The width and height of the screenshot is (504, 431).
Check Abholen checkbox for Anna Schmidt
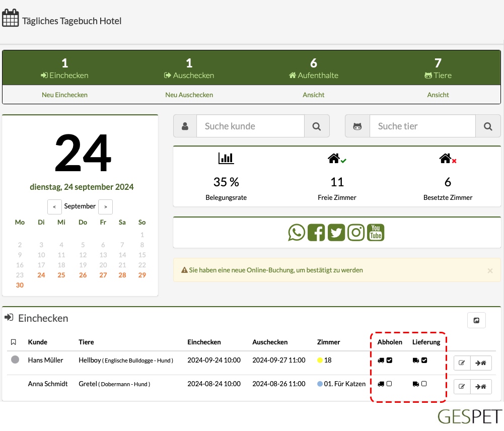pyautogui.click(x=389, y=384)
